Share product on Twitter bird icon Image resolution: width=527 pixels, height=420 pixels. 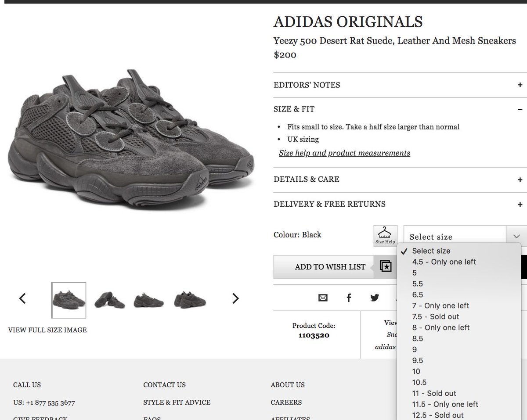[375, 298]
